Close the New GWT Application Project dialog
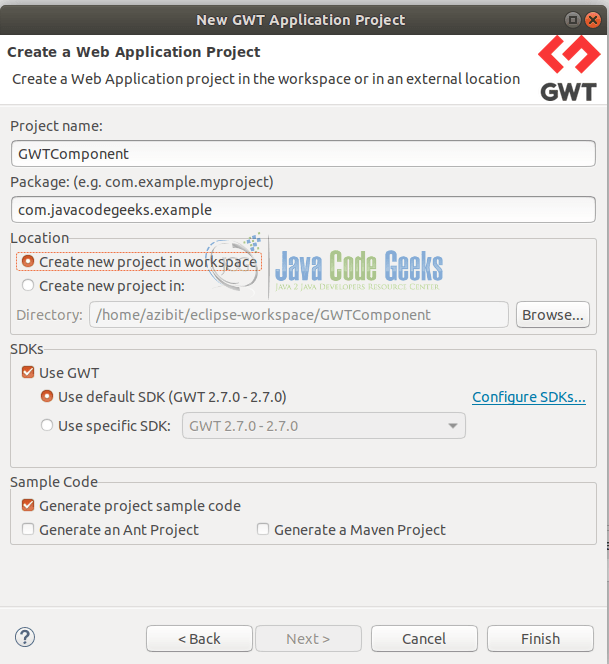The image size is (609, 664). [x=593, y=20]
